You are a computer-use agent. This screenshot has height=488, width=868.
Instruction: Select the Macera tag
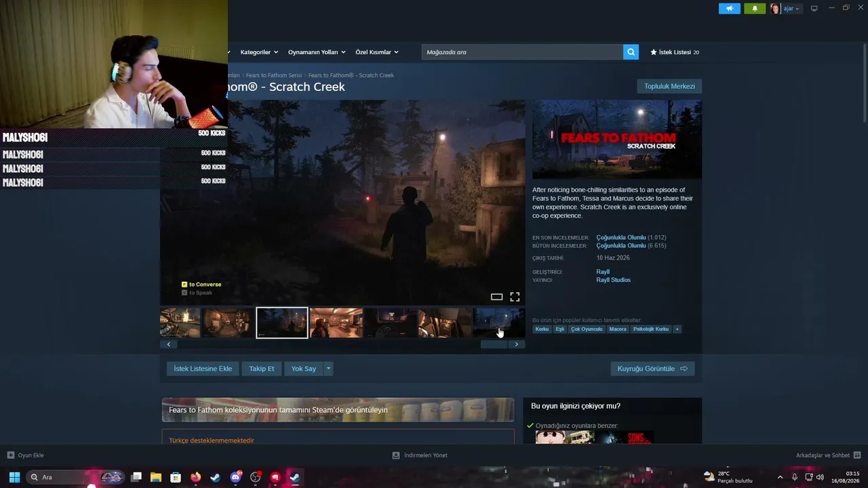point(618,329)
